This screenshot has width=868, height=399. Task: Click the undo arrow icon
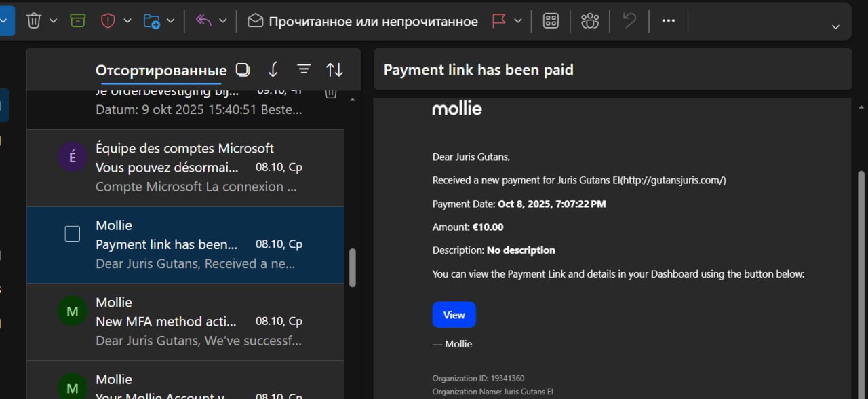pos(629,21)
